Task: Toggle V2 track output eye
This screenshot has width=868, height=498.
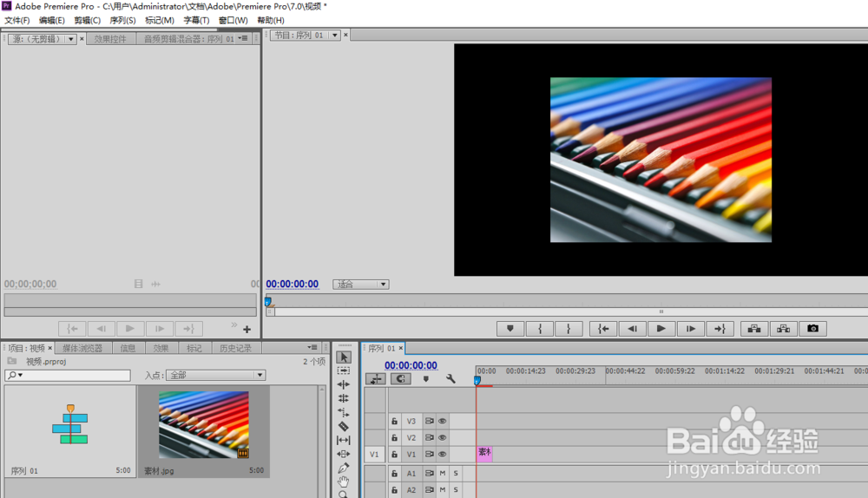Action: [443, 437]
